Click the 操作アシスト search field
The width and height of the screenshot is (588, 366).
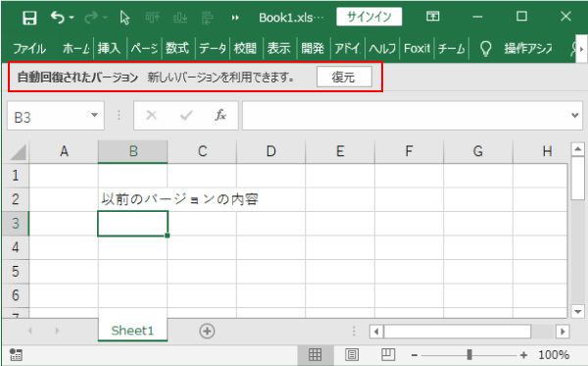point(528,48)
